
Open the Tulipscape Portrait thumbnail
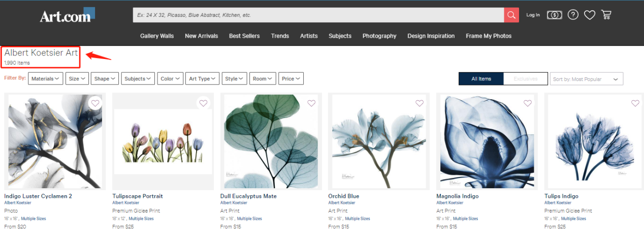[163, 141]
